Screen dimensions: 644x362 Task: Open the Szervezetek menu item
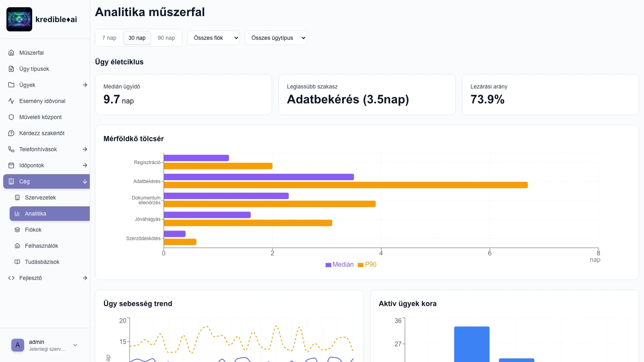coord(40,197)
